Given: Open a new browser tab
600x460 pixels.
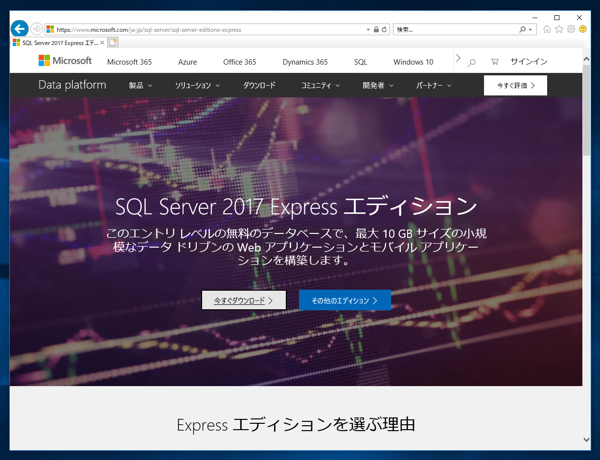Looking at the screenshot, I should (x=112, y=42).
